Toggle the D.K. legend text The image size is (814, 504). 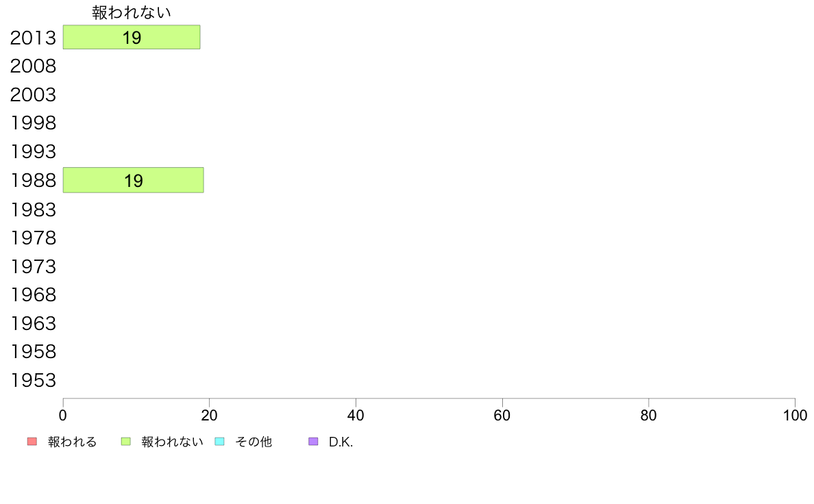(341, 442)
